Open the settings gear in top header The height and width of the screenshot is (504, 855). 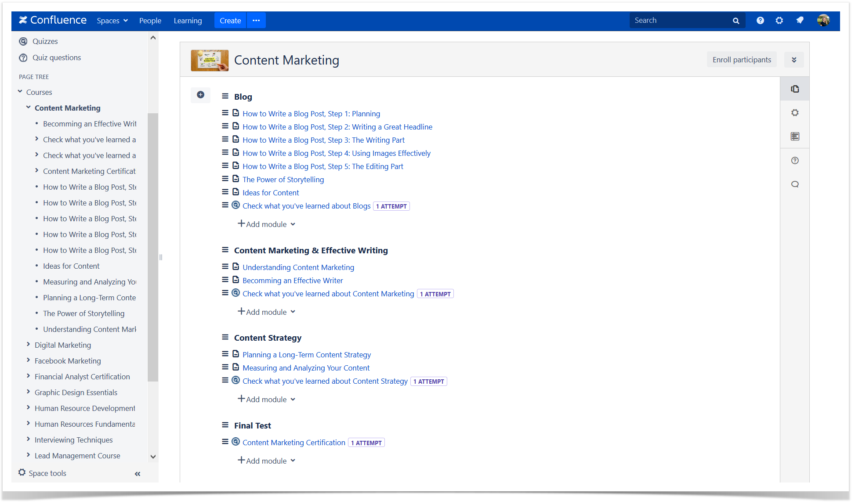(779, 20)
